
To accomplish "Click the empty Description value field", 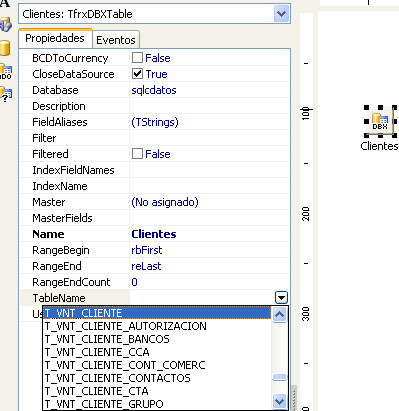I will coord(209,106).
